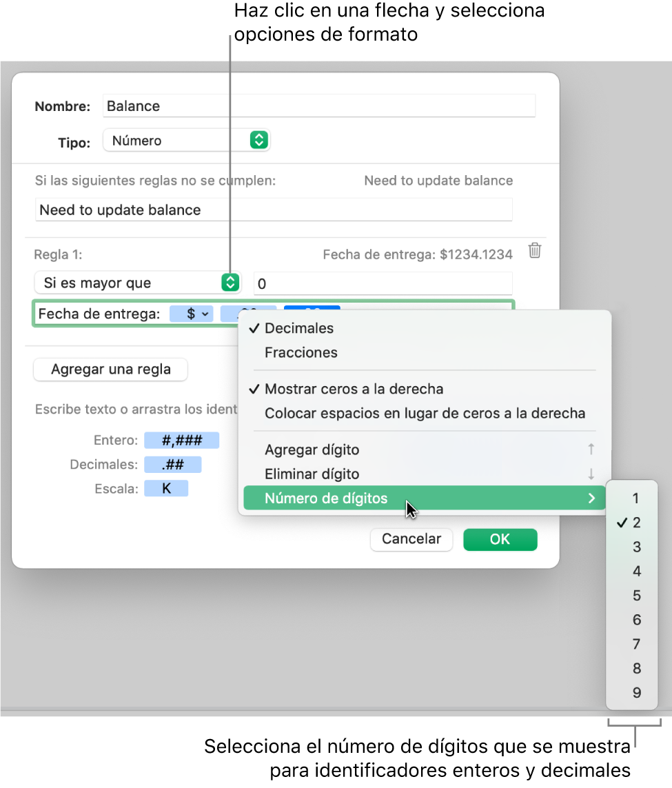Select the checked 2 in digits submenu
This screenshot has width=672, height=788.
[x=632, y=523]
